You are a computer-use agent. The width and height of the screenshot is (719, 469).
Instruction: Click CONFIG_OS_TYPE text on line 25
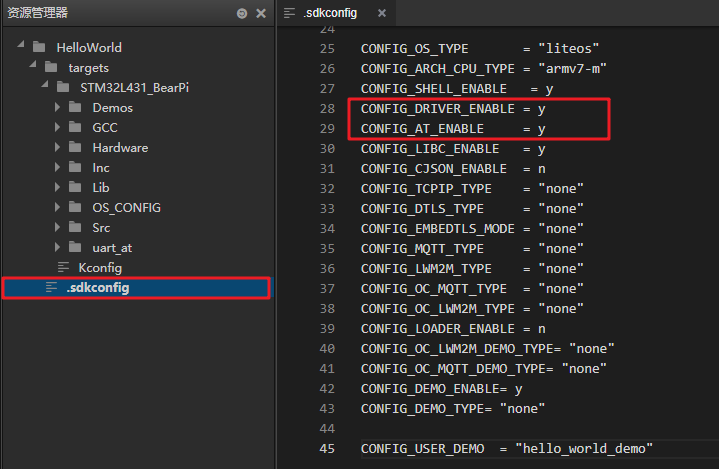(415, 49)
